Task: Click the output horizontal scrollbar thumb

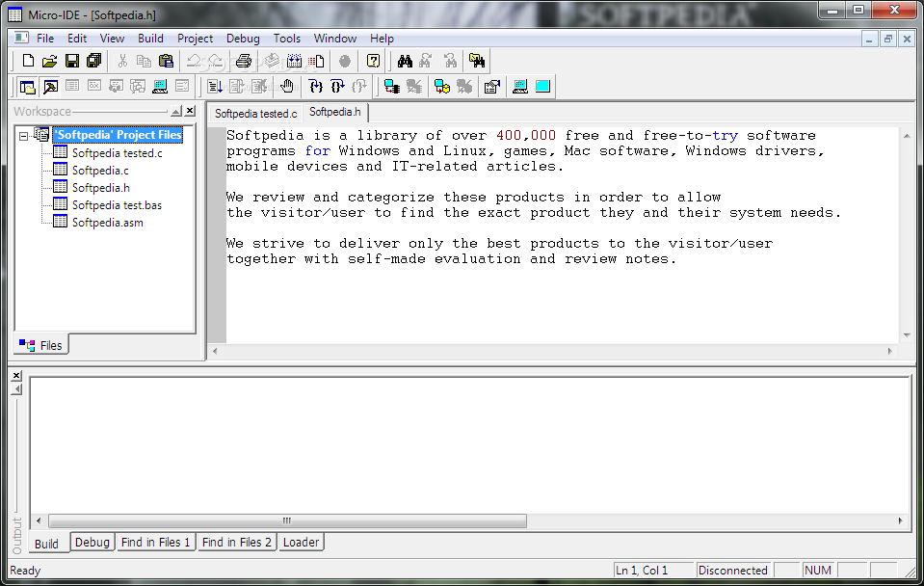Action: (287, 520)
